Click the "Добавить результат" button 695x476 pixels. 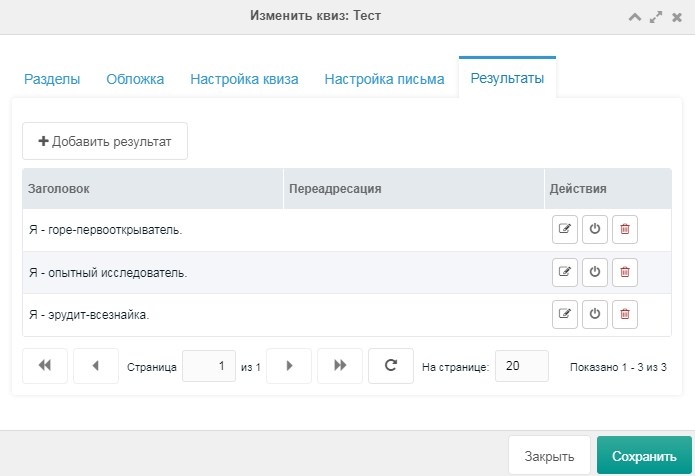[x=105, y=141]
